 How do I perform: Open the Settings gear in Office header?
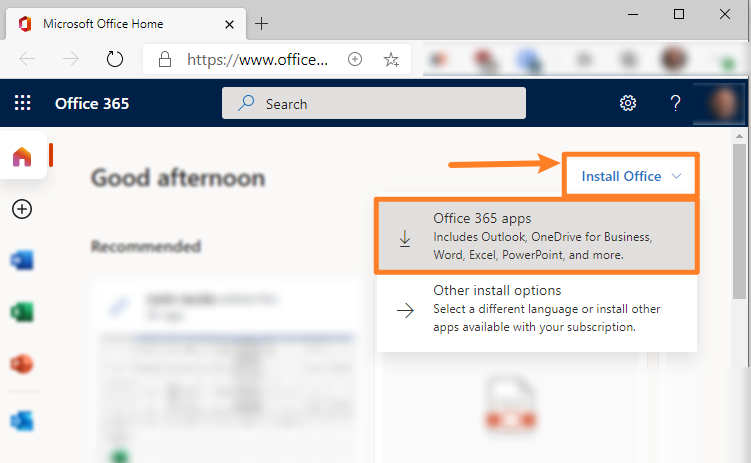click(627, 103)
